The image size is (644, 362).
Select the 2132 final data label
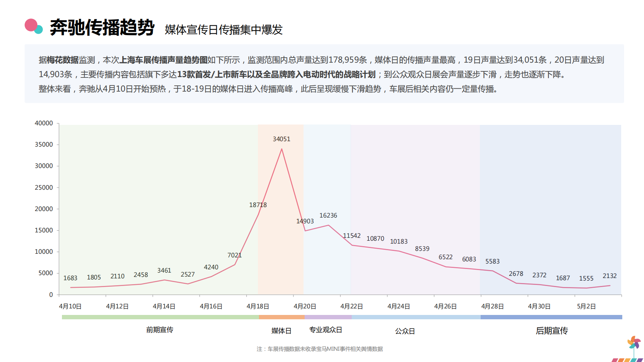tap(610, 276)
